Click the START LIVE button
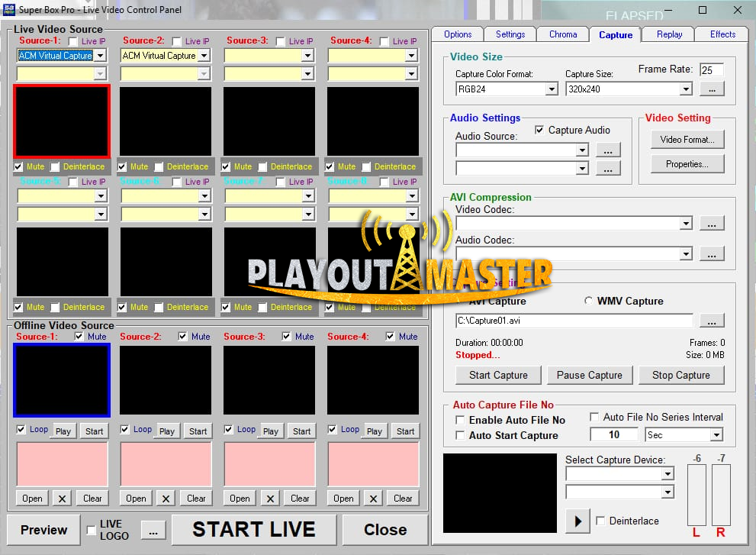Viewport: 756px width, 555px height. 254,529
